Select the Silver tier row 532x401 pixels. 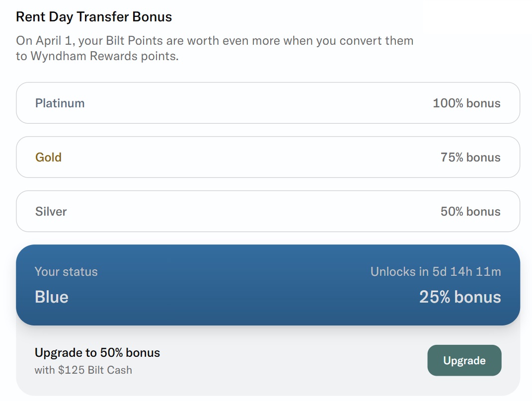point(268,211)
